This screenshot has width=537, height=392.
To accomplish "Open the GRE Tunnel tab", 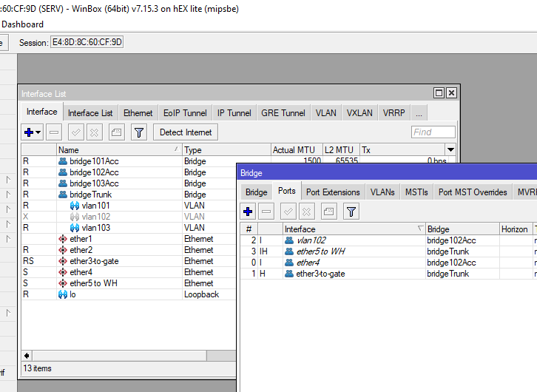I will tap(283, 113).
